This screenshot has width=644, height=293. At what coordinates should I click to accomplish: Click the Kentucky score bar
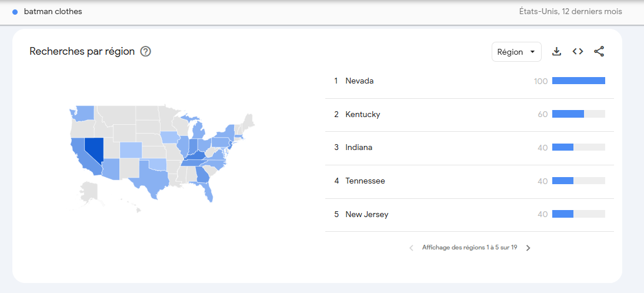click(578, 114)
